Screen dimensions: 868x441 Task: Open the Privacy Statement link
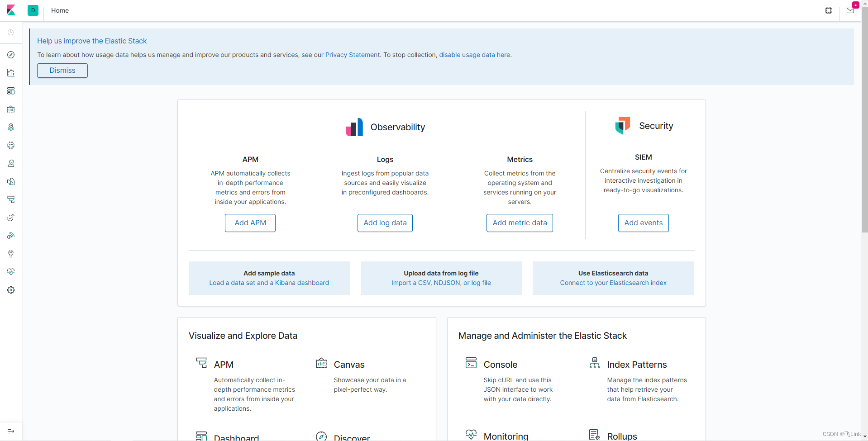[x=352, y=55]
